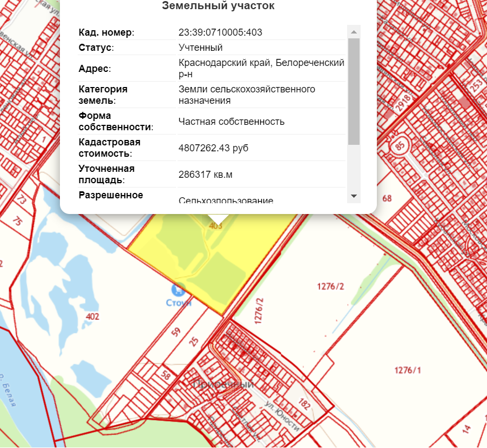
Task: Select parcel 253 on the map
Action: pyautogui.click(x=476, y=86)
